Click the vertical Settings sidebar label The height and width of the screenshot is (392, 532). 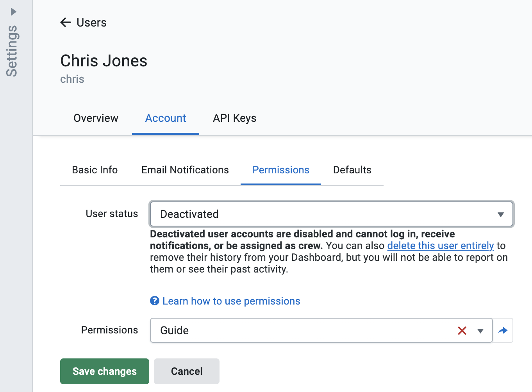click(x=12, y=51)
